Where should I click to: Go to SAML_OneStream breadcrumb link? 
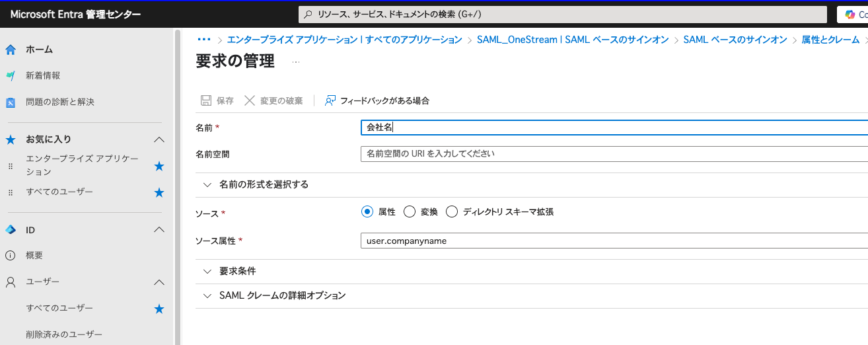(573, 40)
